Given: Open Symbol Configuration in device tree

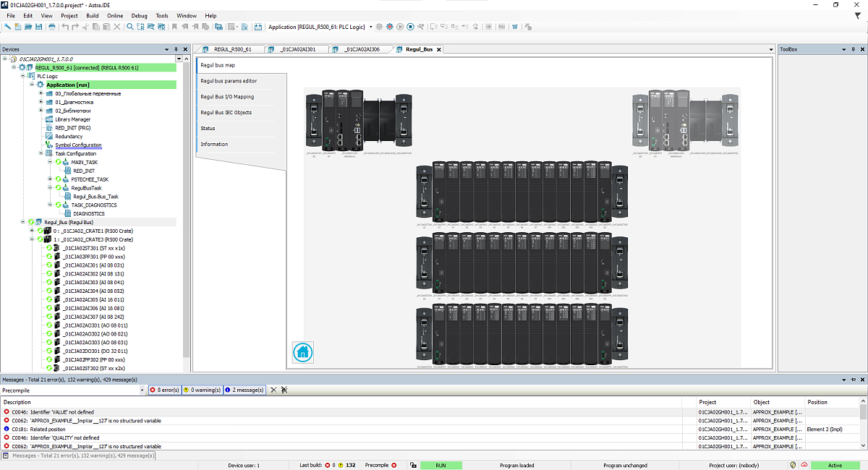Looking at the screenshot, I should point(78,145).
